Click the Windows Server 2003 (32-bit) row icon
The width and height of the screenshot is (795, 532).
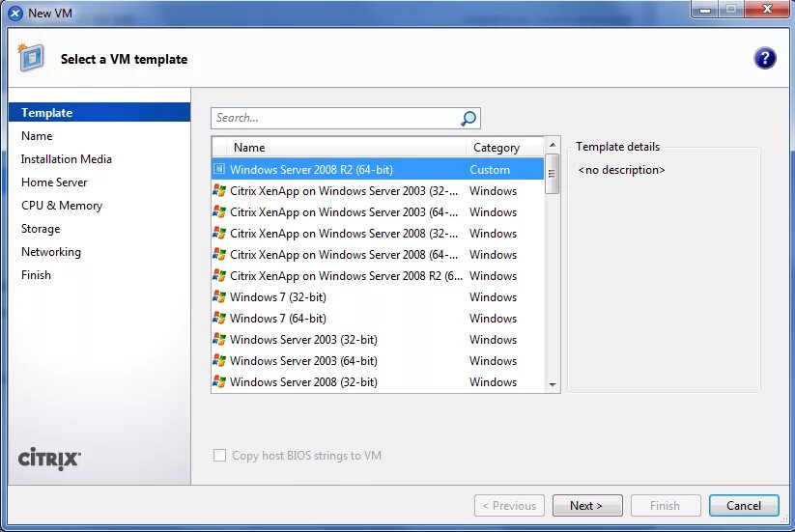coord(219,340)
